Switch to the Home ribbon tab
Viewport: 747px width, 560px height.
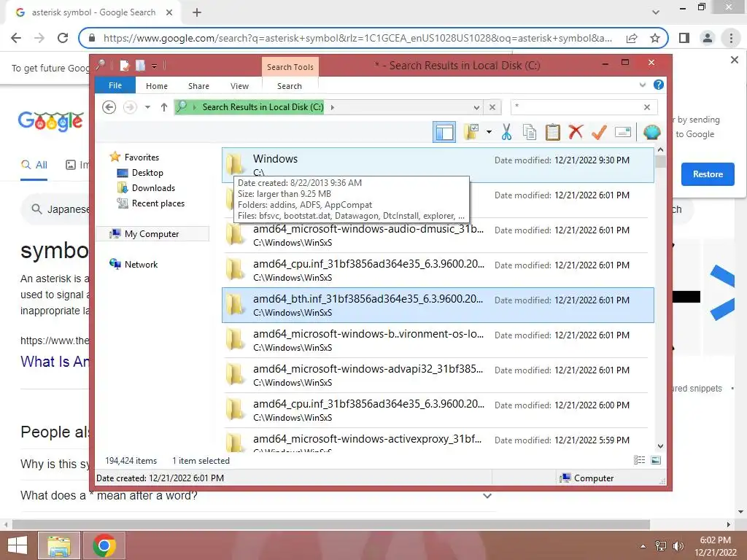tap(157, 86)
